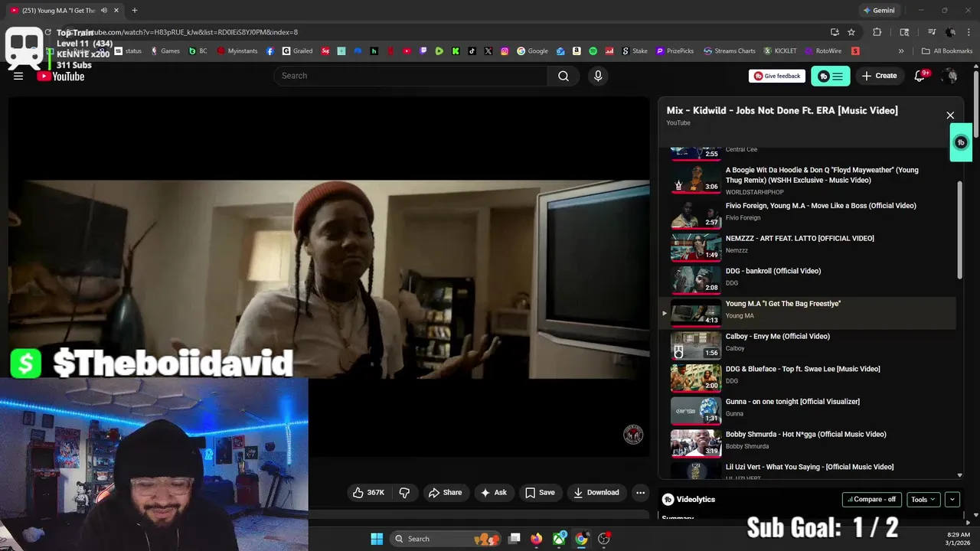
Task: Download the video
Action: pos(596,492)
